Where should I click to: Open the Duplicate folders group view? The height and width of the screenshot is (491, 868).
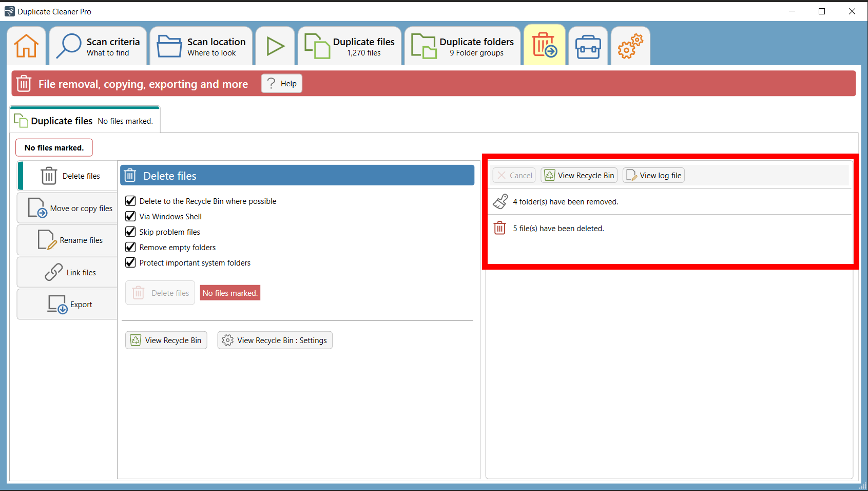tap(461, 46)
